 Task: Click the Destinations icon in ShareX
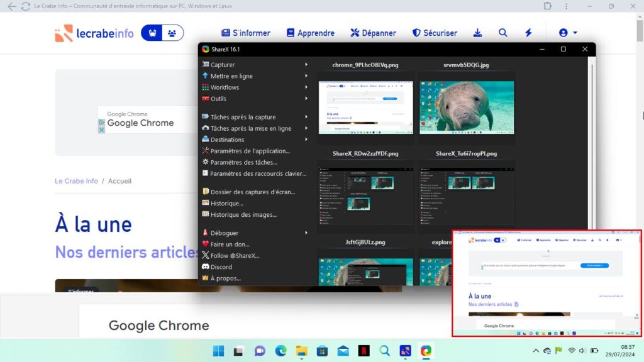click(x=206, y=139)
